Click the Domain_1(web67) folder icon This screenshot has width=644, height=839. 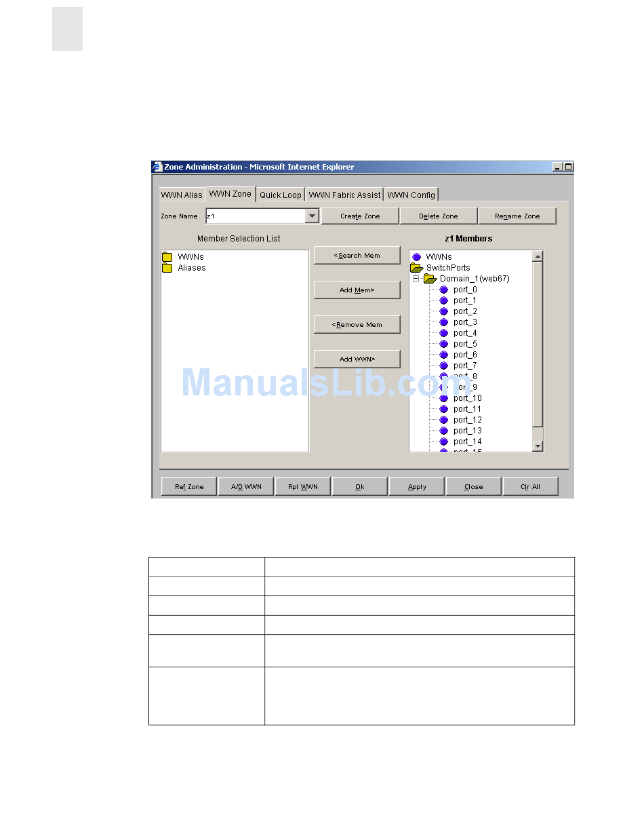(430, 279)
